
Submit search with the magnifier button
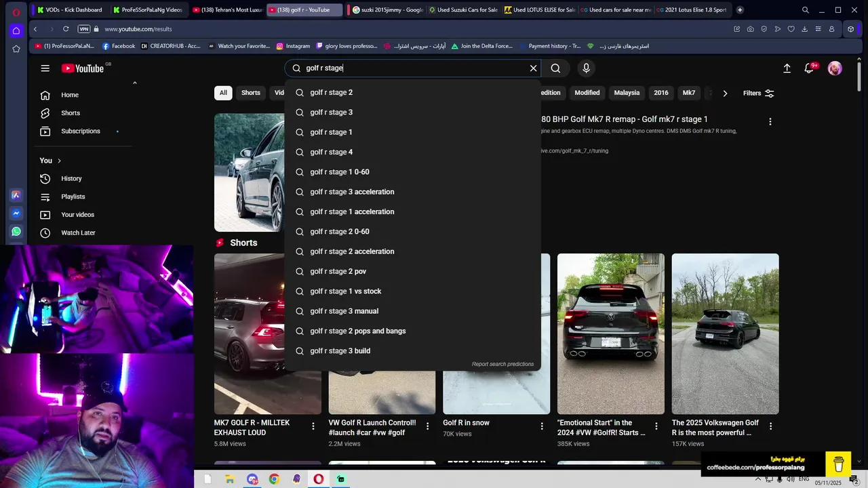click(x=555, y=68)
